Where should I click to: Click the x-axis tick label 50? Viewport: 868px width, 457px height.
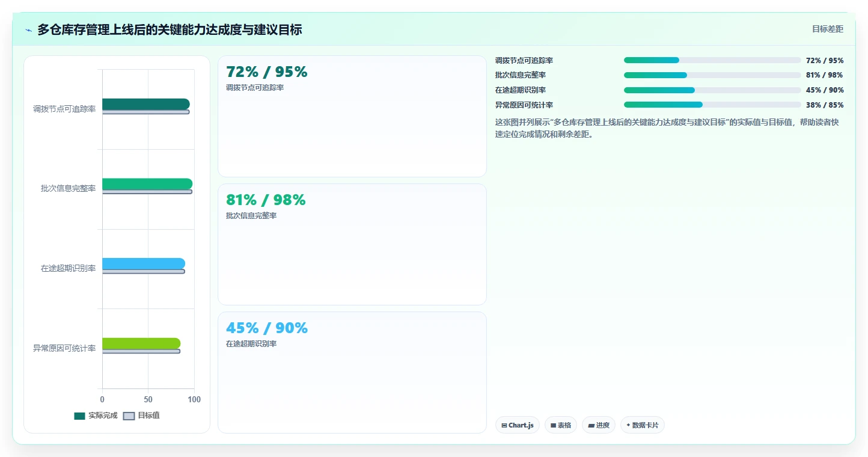[148, 399]
